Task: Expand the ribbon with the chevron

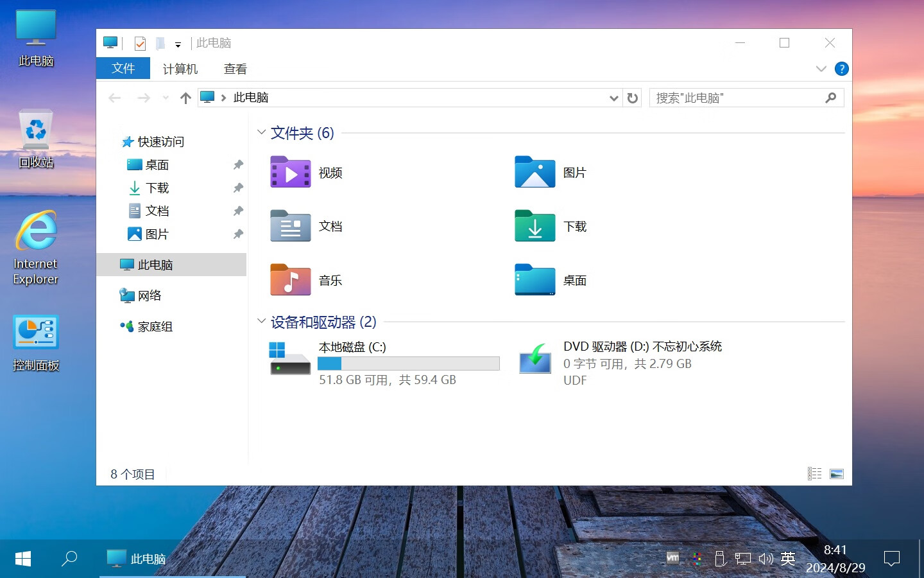Action: click(821, 69)
